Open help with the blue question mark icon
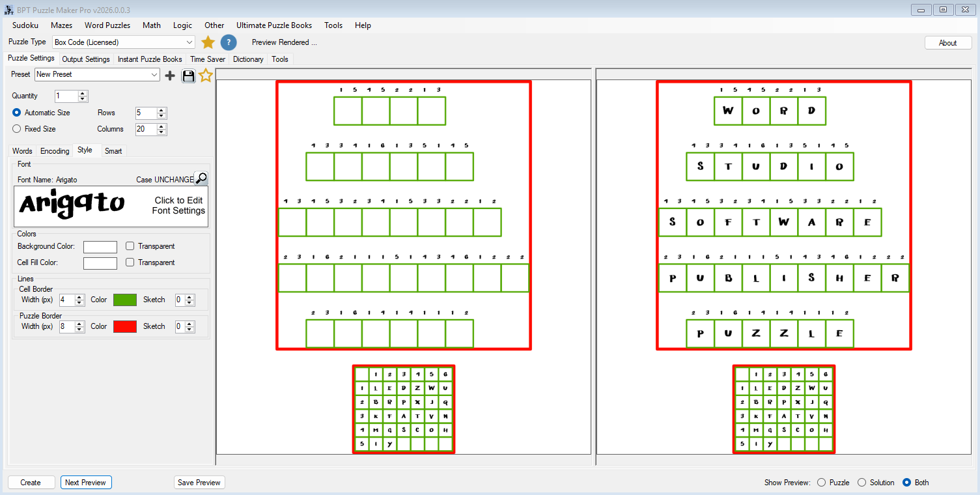 (228, 42)
